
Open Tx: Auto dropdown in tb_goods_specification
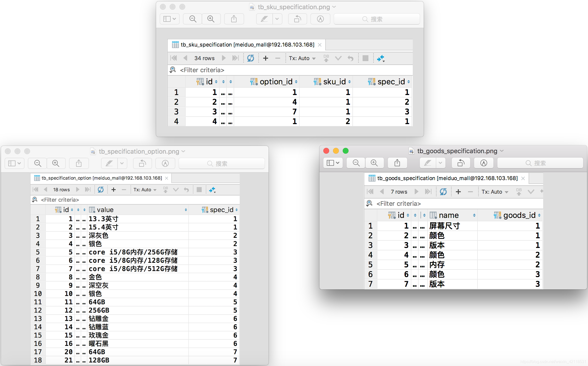point(495,192)
